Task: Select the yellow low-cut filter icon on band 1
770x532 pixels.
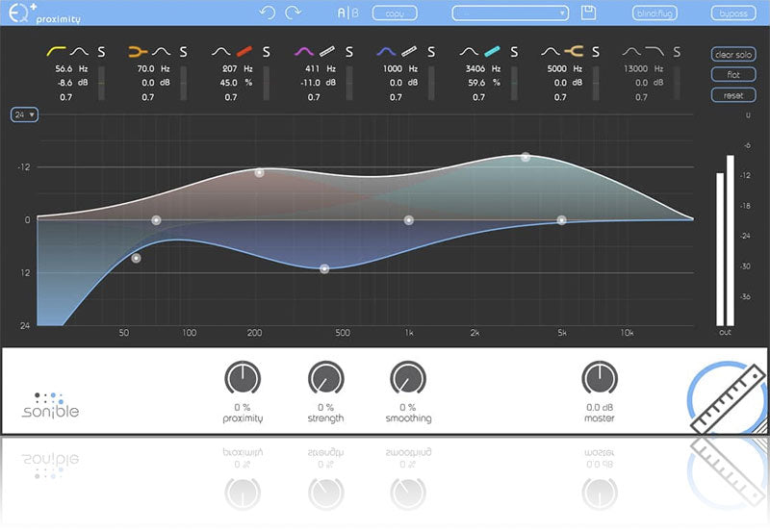Action: pos(56,51)
